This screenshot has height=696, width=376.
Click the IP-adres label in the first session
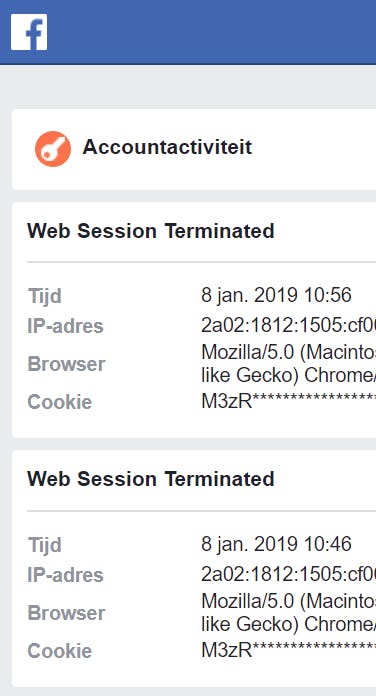[x=65, y=326]
